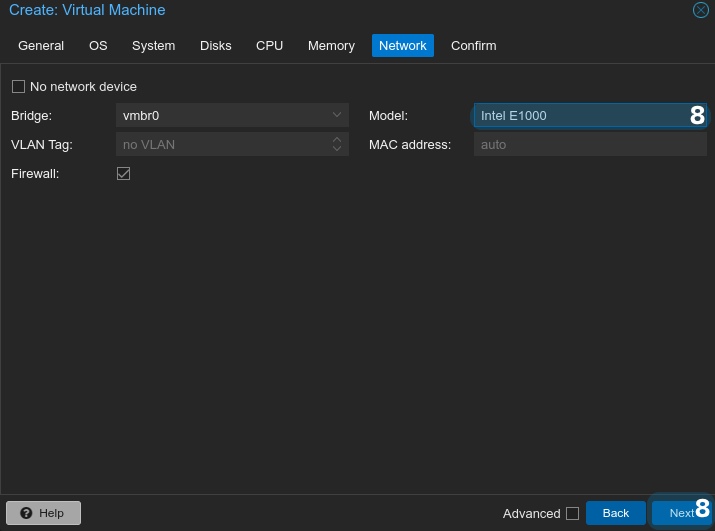Open the Memory tab
This screenshot has width=715, height=531.
331,46
